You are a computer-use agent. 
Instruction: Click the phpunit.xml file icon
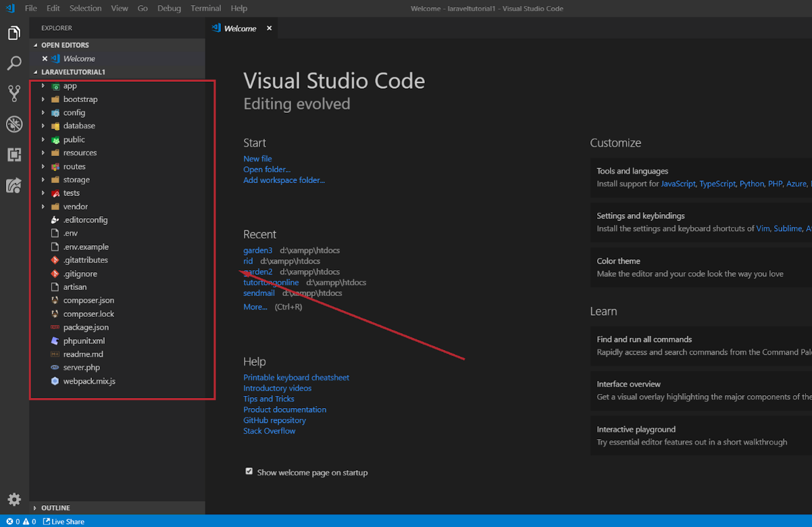tap(55, 341)
